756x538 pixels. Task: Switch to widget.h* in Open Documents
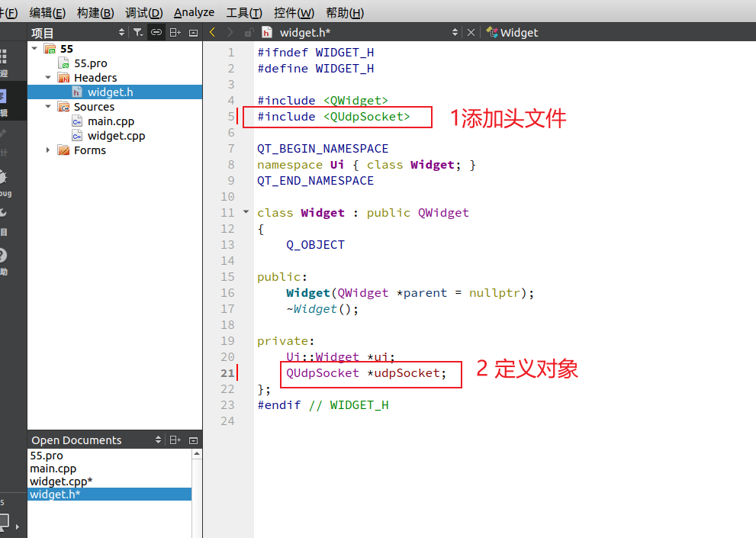pos(109,495)
